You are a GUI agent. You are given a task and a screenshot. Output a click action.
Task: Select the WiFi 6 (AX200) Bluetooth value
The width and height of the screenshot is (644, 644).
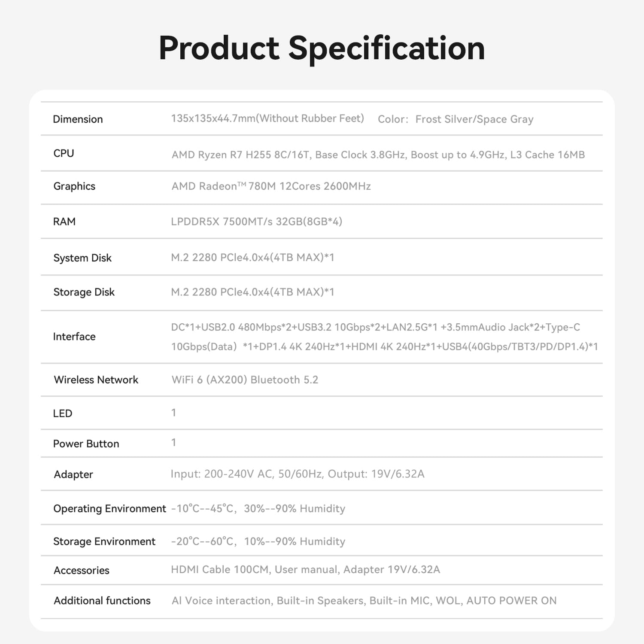(x=245, y=380)
